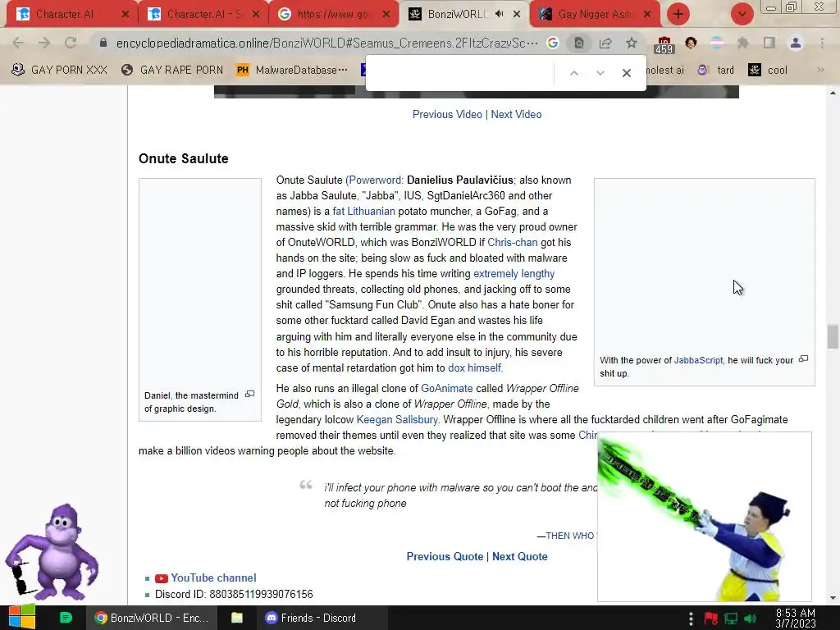The width and height of the screenshot is (840, 630).
Task: Switch to the google.com tab
Action: [334, 14]
